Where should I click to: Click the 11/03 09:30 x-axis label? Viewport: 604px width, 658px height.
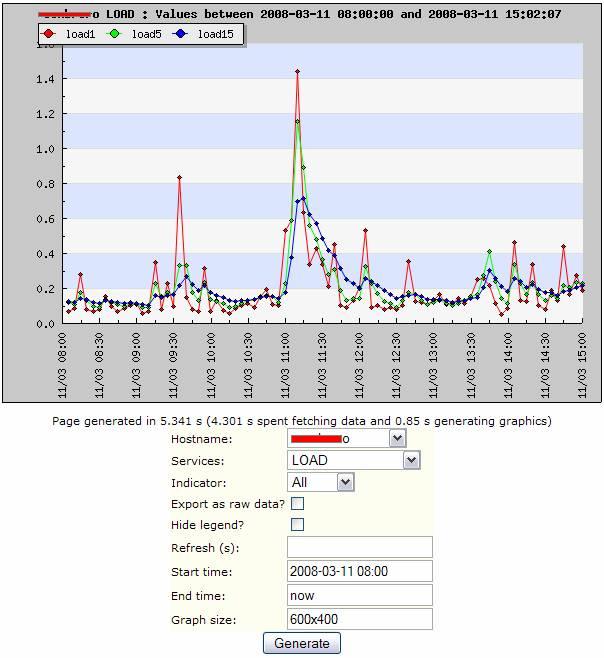tap(173, 365)
